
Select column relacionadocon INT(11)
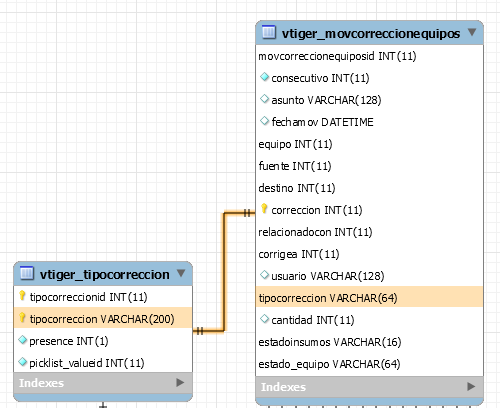pyautogui.click(x=369, y=232)
